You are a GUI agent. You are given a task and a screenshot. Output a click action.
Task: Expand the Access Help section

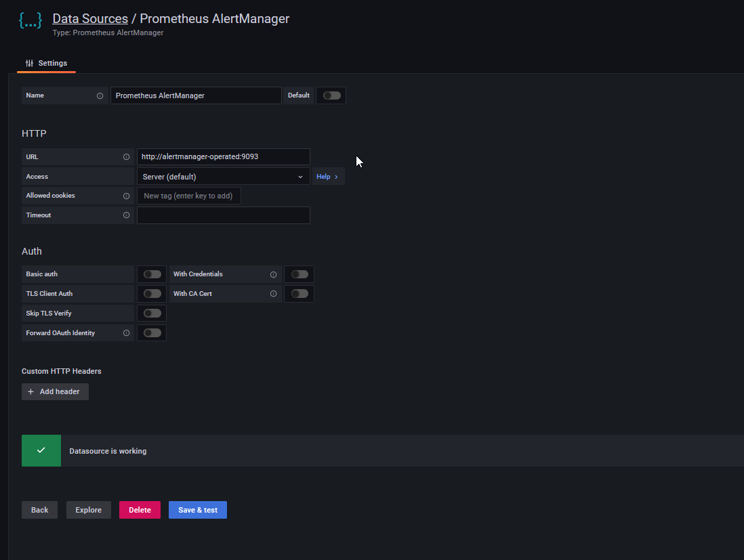(328, 177)
